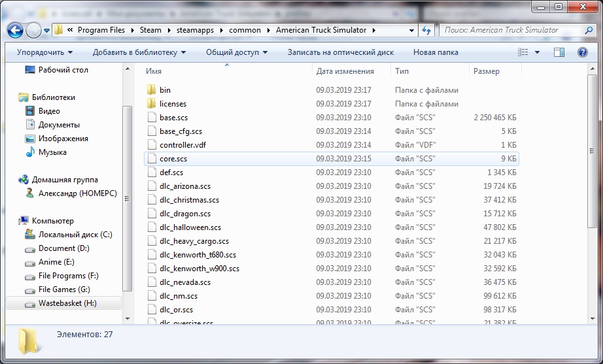This screenshot has height=364, width=603.
Task: Click the Anime (E:) drive icon
Action: point(30,263)
